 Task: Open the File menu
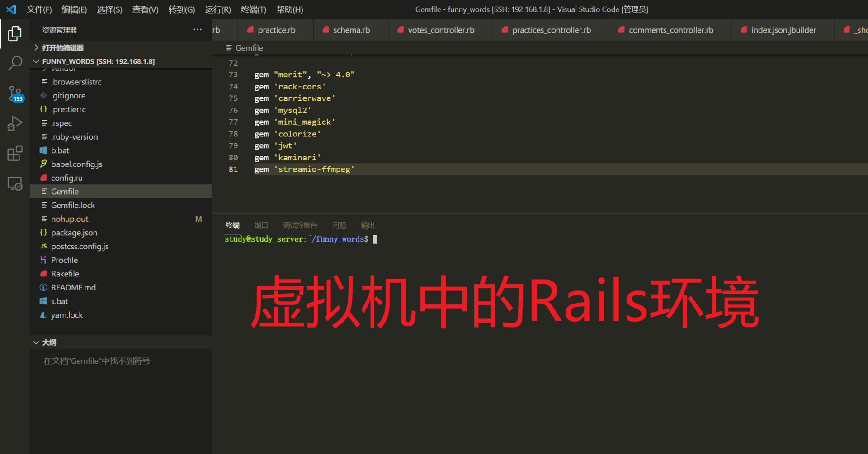[x=39, y=9]
